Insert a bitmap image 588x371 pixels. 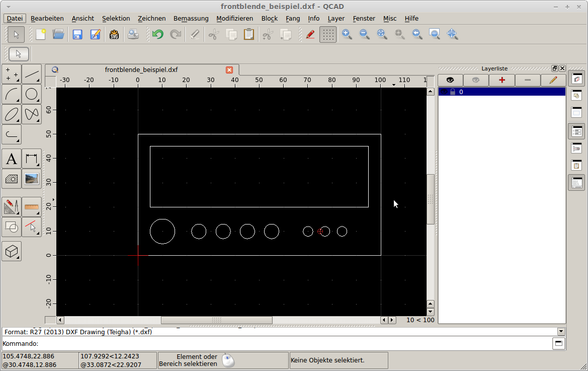click(32, 179)
